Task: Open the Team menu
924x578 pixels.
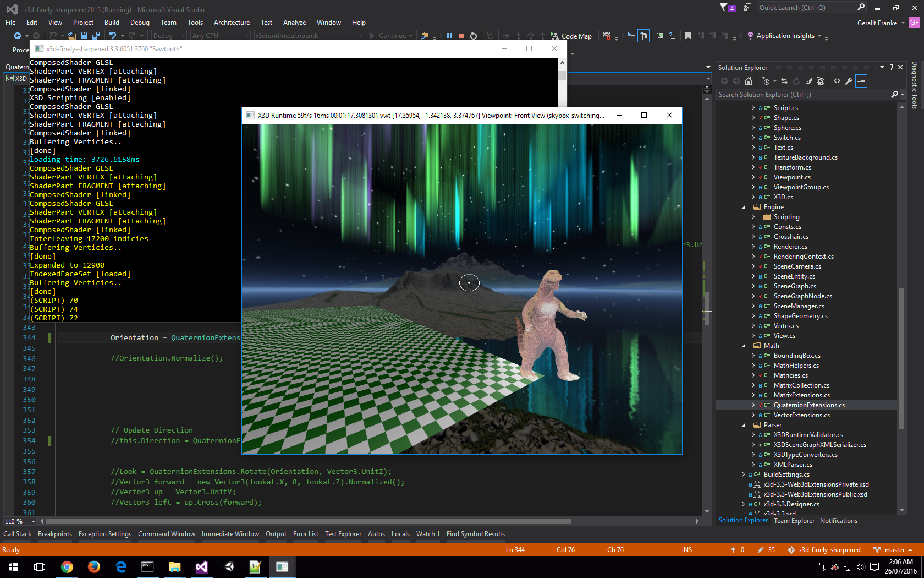Action: click(x=168, y=23)
